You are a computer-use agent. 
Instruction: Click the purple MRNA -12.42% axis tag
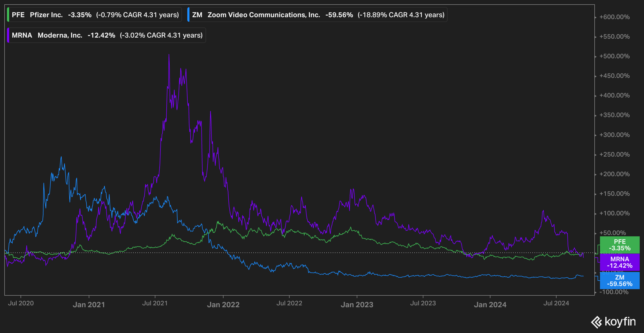click(619, 262)
